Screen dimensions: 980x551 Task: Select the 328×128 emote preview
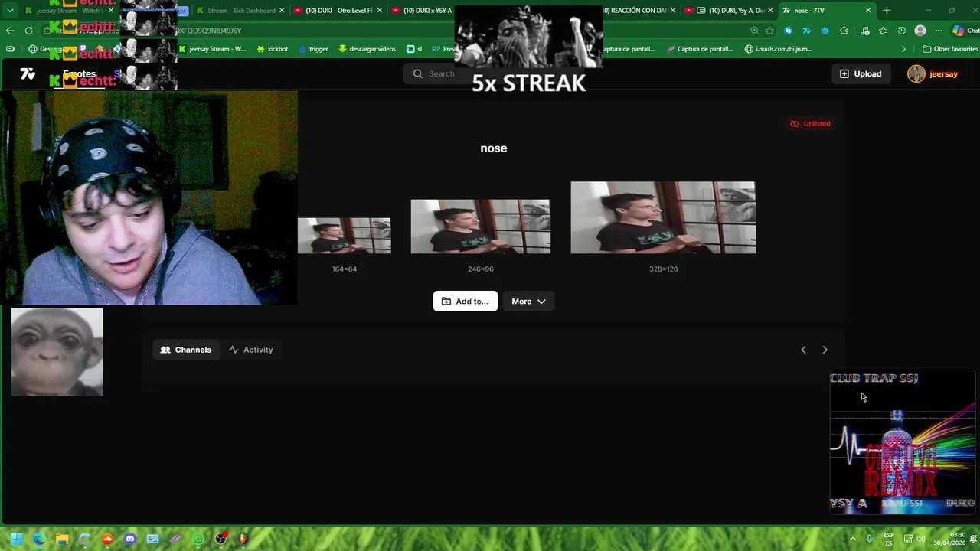pyautogui.click(x=663, y=217)
